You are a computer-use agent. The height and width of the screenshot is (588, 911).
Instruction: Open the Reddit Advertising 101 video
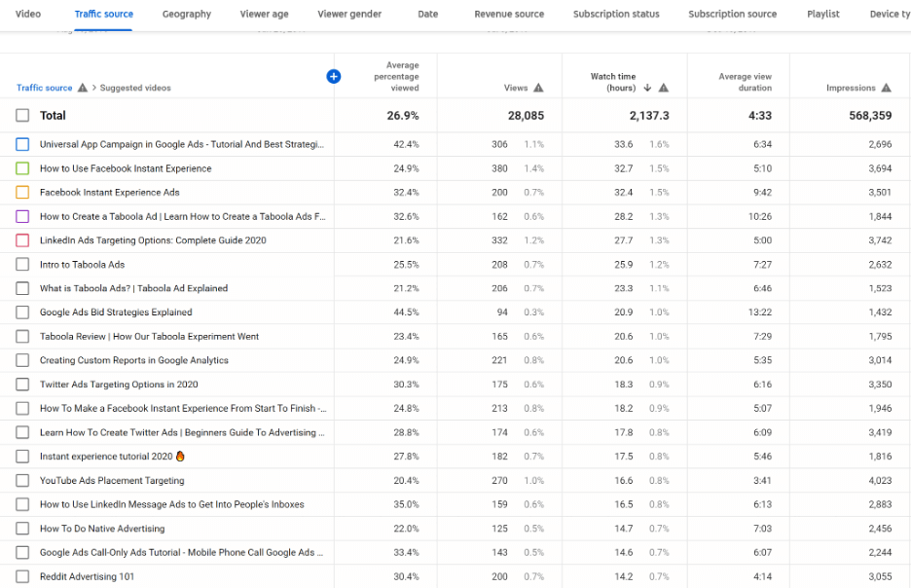tap(87, 576)
